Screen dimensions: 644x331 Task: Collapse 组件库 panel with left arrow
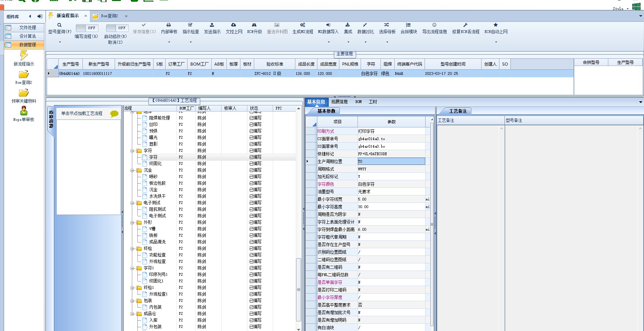30,16
